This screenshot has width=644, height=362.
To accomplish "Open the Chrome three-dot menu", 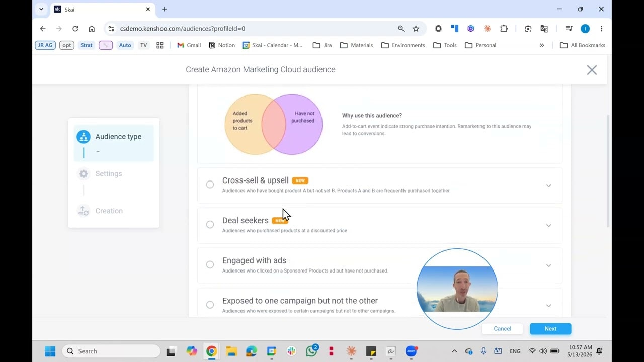I will (601, 29).
